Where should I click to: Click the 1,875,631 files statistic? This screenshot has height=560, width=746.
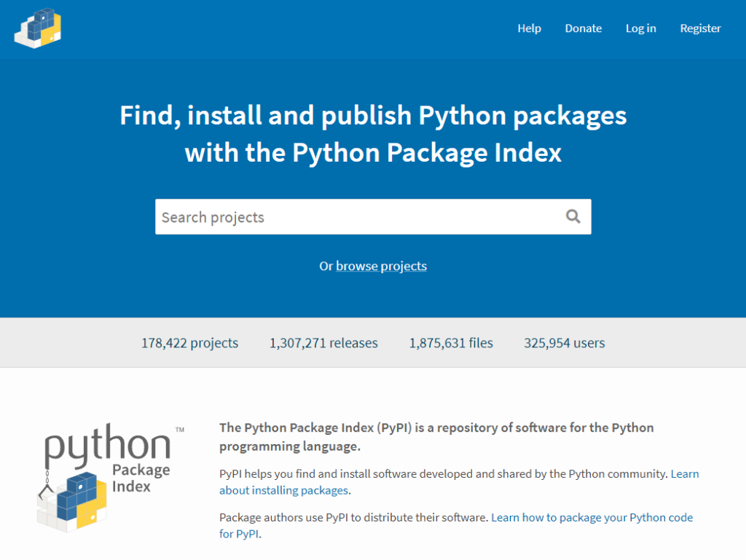pos(450,343)
